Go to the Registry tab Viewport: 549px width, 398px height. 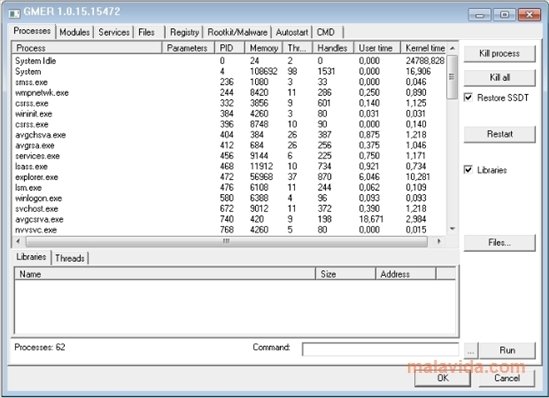[x=184, y=32]
